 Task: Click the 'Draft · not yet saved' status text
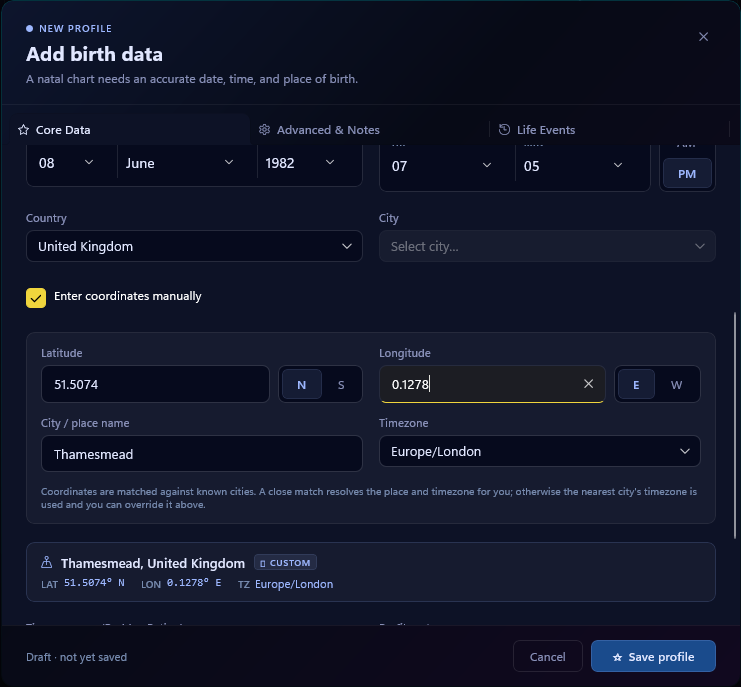coord(77,657)
